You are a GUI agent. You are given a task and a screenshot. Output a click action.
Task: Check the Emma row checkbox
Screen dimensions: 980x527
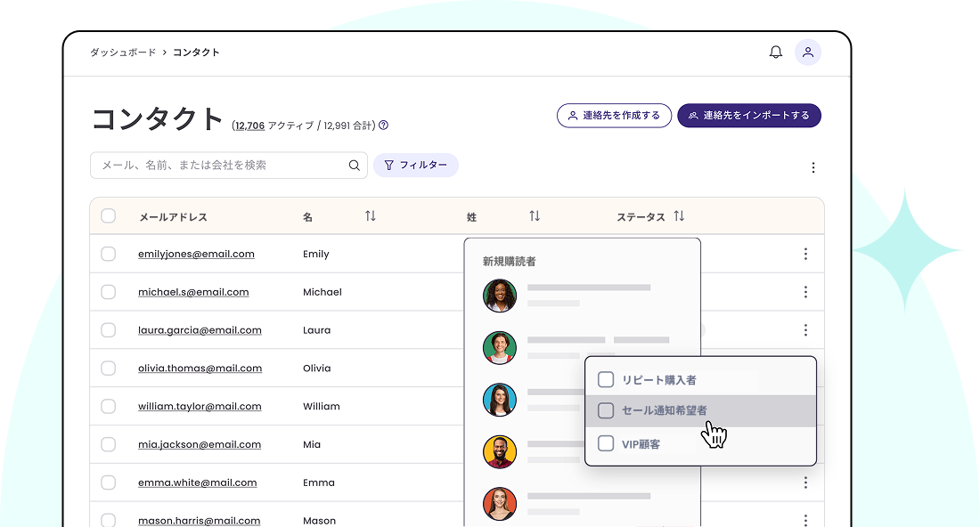[x=108, y=482]
